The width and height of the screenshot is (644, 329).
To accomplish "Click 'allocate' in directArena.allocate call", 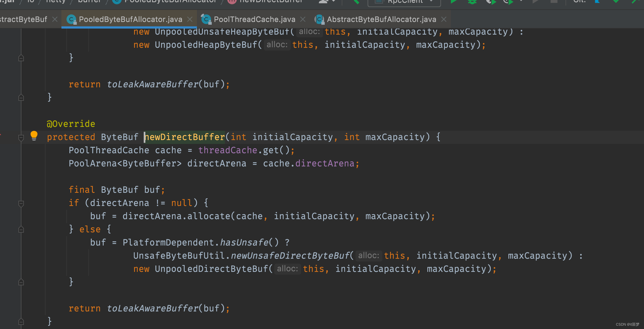I will pos(209,216).
